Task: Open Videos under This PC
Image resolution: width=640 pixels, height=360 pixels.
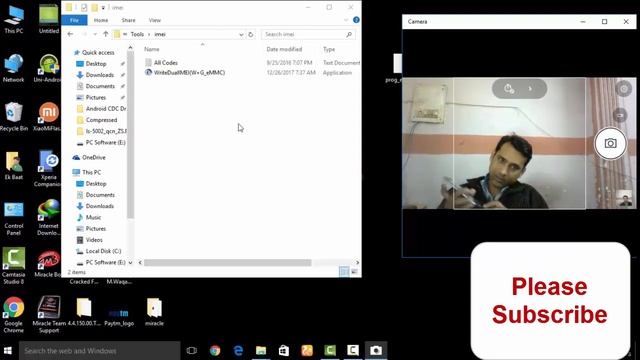Action: (94, 240)
